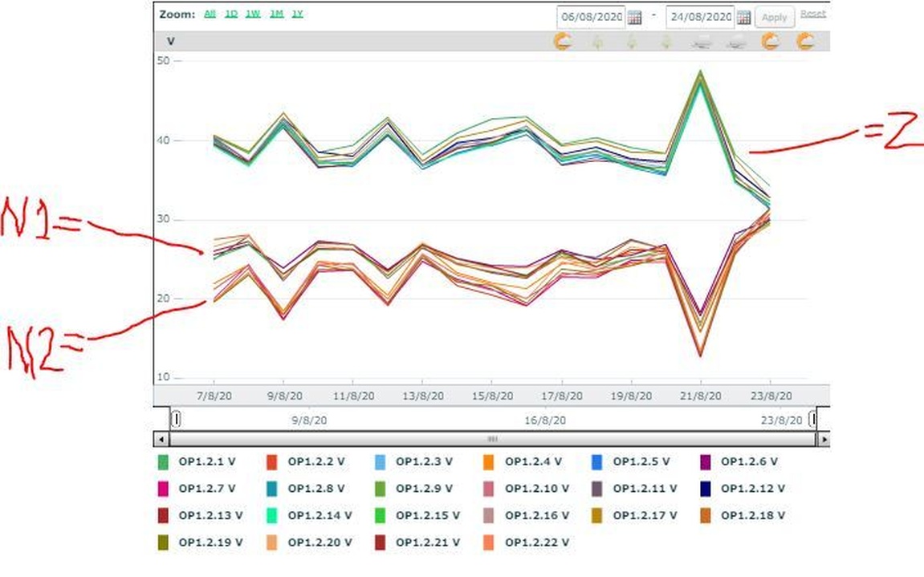Toggle series OP1.2.16 V in legend
This screenshot has height=577, width=924.
click(527, 516)
